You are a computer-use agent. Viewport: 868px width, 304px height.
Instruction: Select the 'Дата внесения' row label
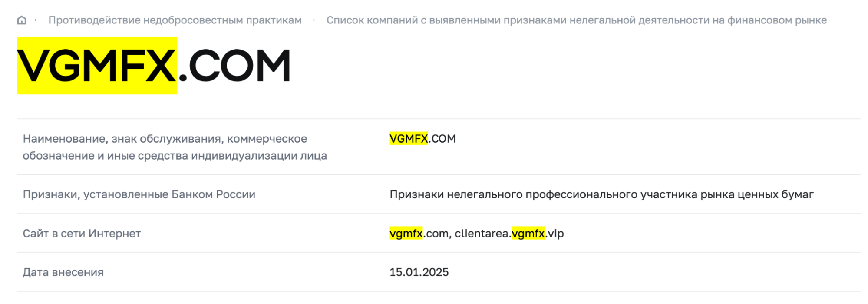click(63, 272)
